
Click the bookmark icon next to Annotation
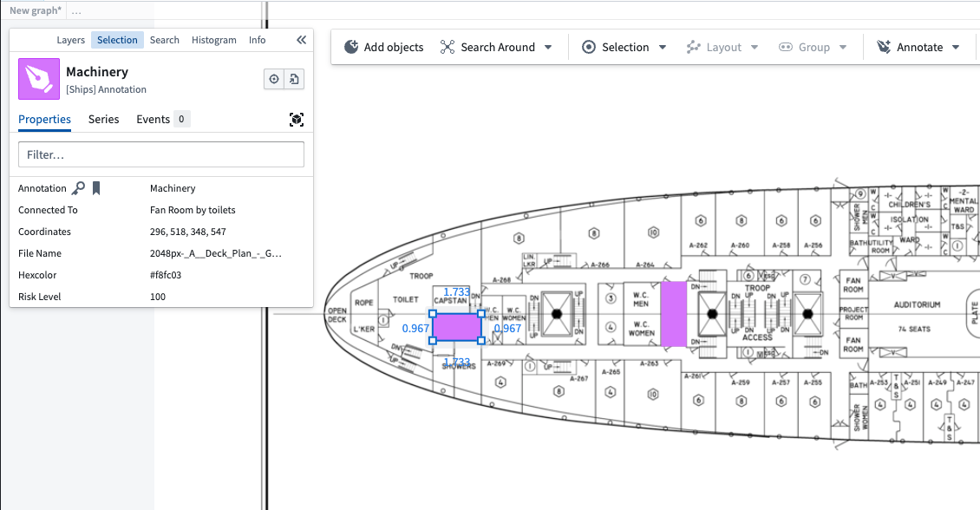[96, 188]
